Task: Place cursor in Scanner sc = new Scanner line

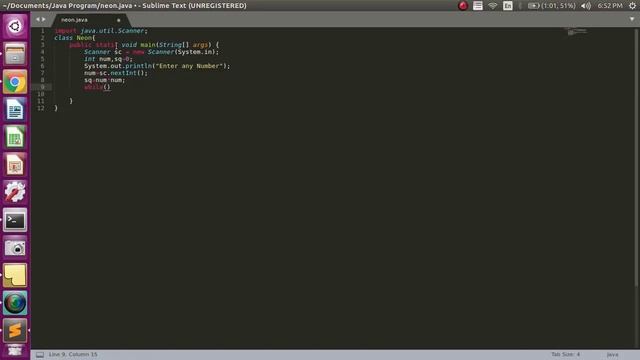Action: tap(151, 52)
